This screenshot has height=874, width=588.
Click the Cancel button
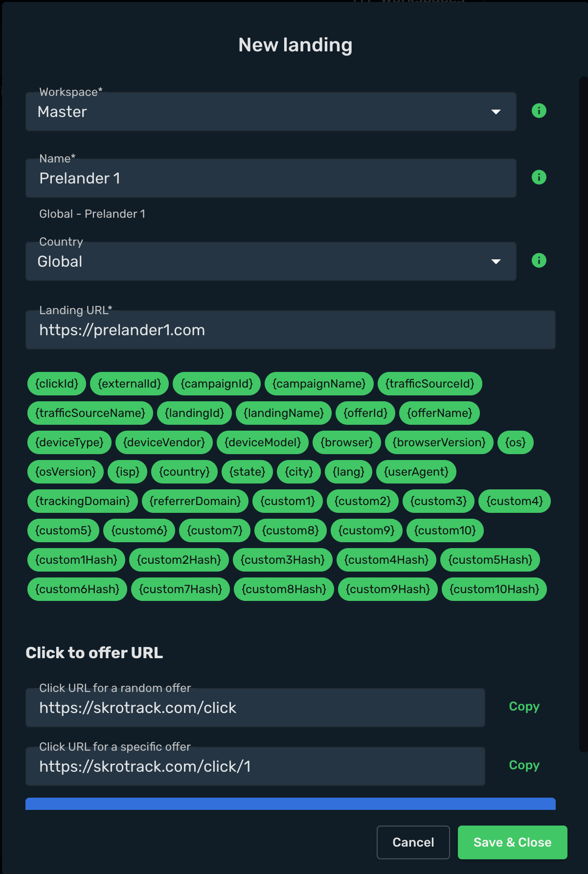point(413,842)
